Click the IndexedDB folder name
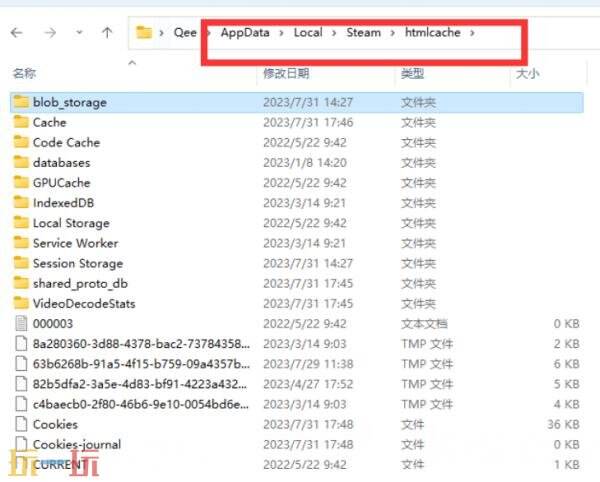 (63, 203)
